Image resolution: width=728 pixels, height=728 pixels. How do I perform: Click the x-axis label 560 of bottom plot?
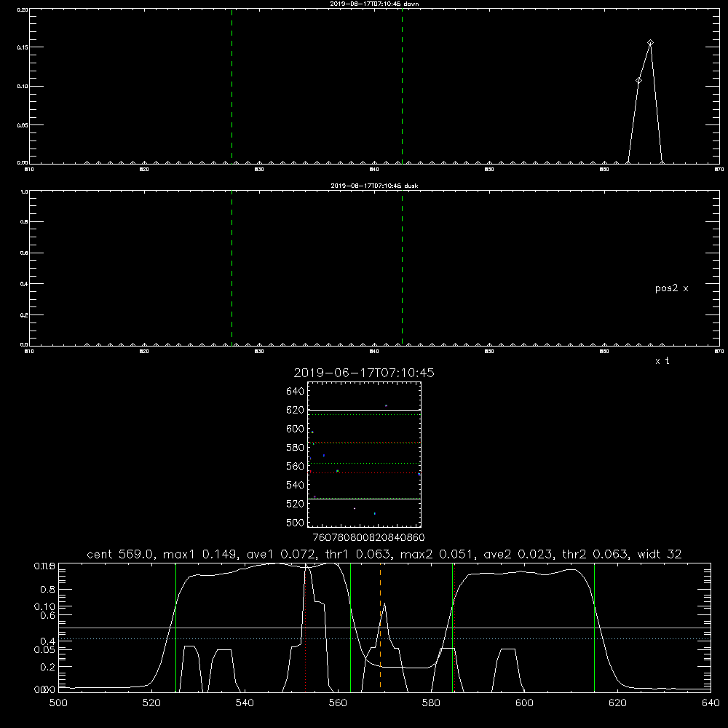click(x=338, y=703)
